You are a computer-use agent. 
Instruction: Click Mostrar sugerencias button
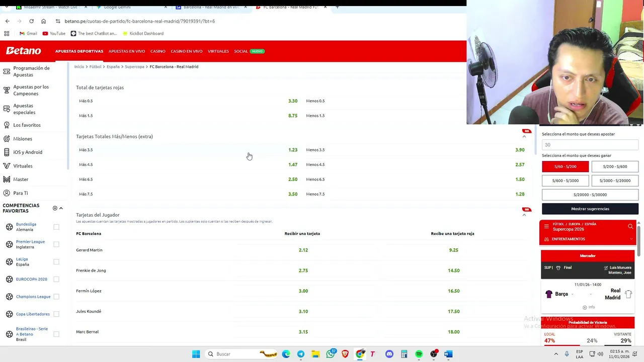pos(590,209)
